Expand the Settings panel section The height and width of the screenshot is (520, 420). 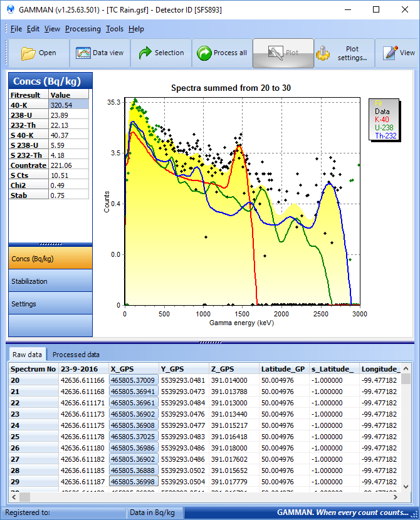click(50, 304)
